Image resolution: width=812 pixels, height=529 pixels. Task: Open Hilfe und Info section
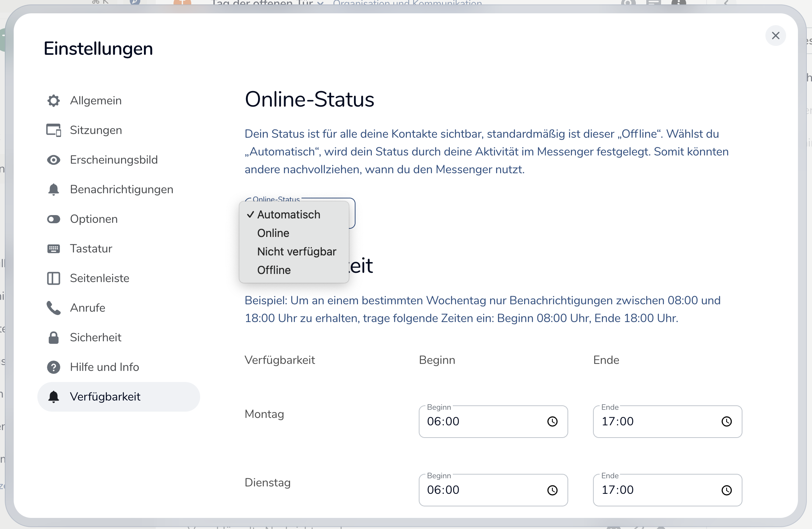click(x=104, y=367)
